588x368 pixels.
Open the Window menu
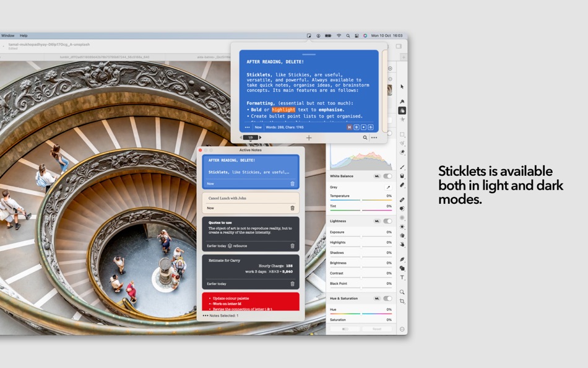click(x=7, y=36)
